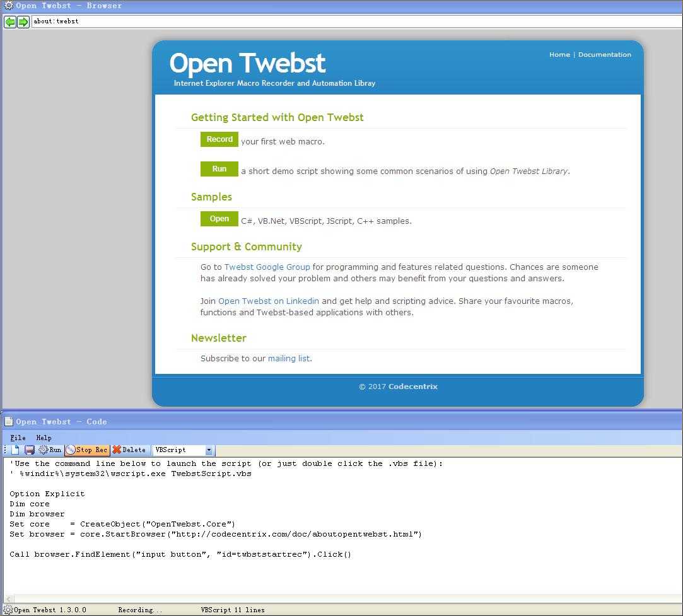683x616 pixels.
Task: Follow the Twebst Google Group link
Action: 267,267
